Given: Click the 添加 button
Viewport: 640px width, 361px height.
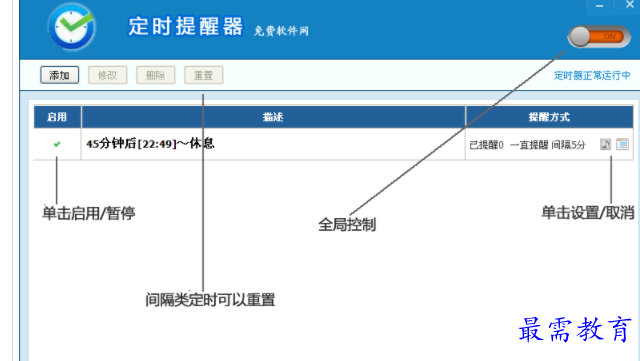Looking at the screenshot, I should (x=60, y=75).
